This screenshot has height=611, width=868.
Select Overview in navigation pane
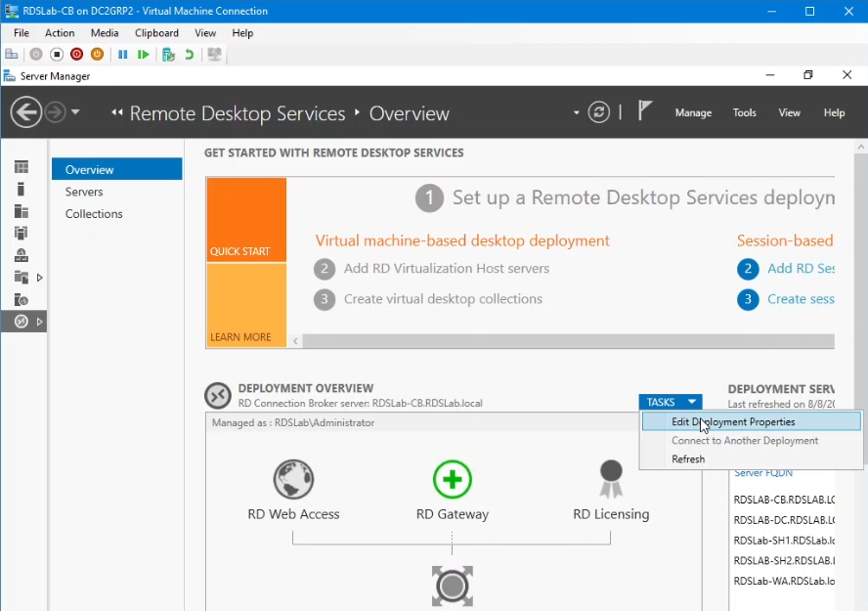[116, 169]
